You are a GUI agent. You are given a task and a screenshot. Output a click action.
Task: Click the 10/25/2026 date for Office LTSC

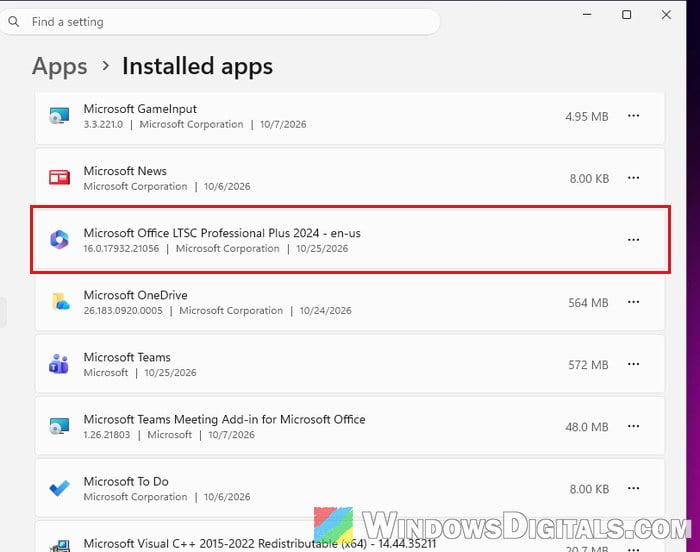pyautogui.click(x=322, y=249)
